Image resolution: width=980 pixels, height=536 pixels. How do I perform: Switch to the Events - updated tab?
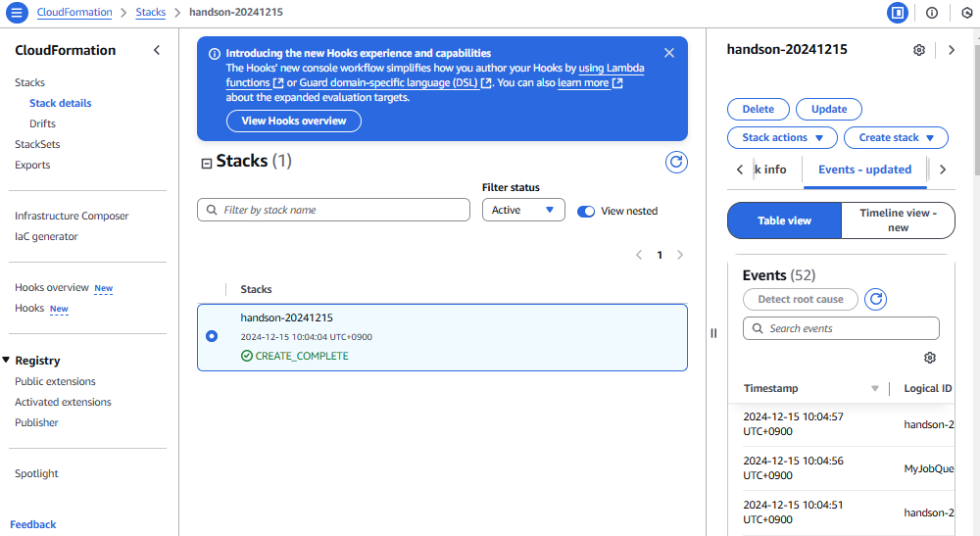(x=864, y=170)
